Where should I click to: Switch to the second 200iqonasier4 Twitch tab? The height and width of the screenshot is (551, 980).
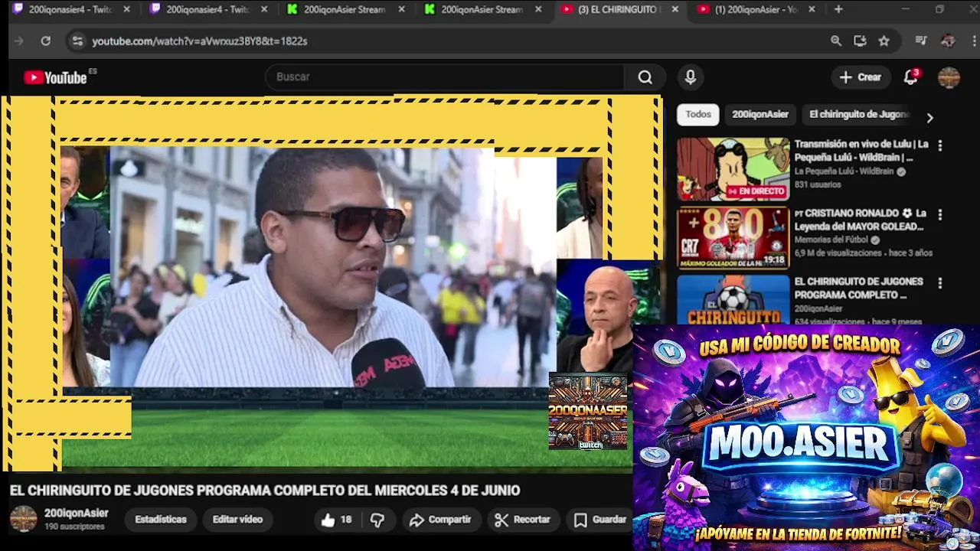(207, 9)
